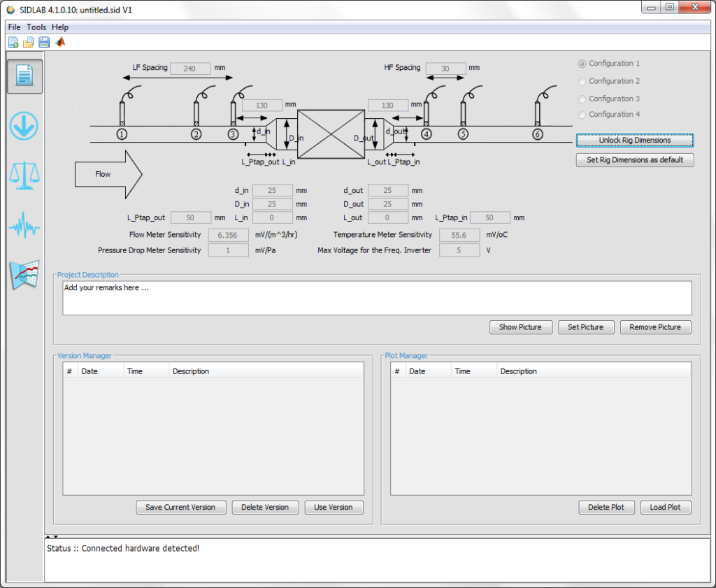
Task: Click the Delete Version button
Action: pos(265,507)
